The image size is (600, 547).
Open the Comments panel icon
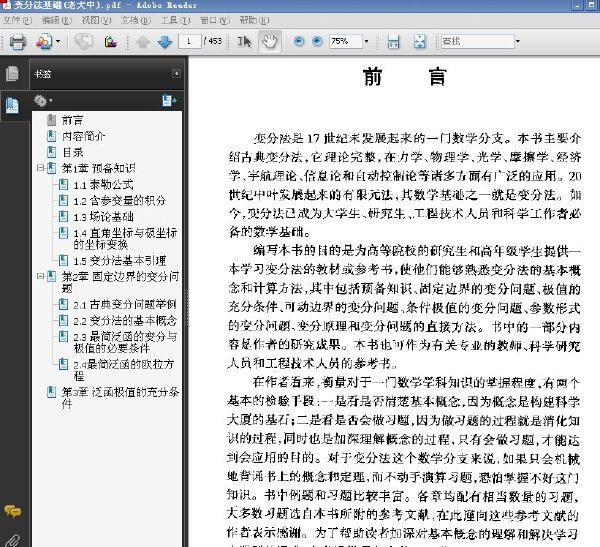click(13, 511)
